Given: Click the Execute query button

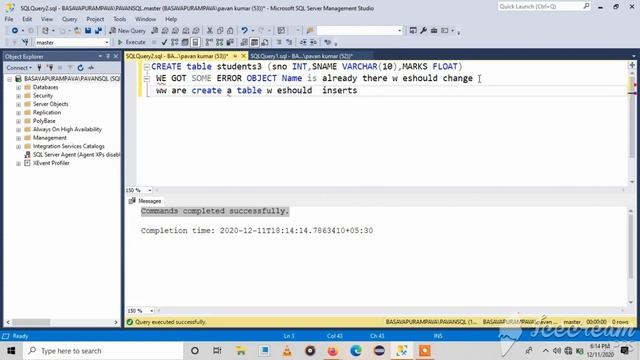Looking at the screenshot, I should tap(131, 42).
